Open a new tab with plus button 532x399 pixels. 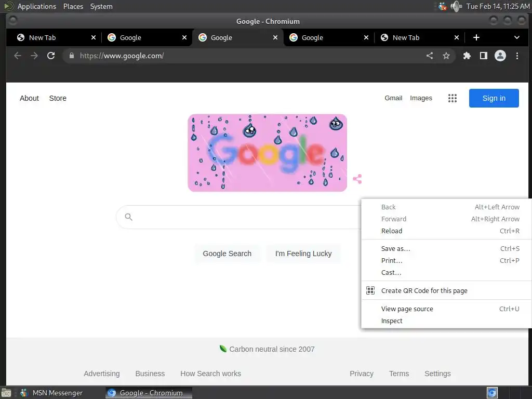[x=476, y=37]
